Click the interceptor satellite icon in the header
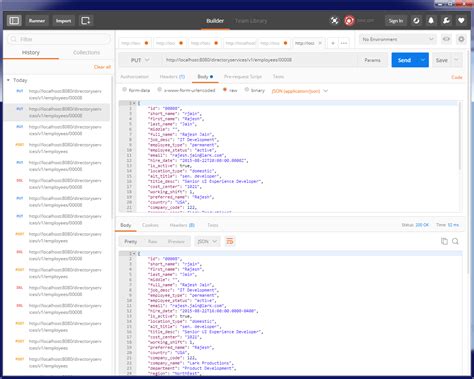 [334, 21]
